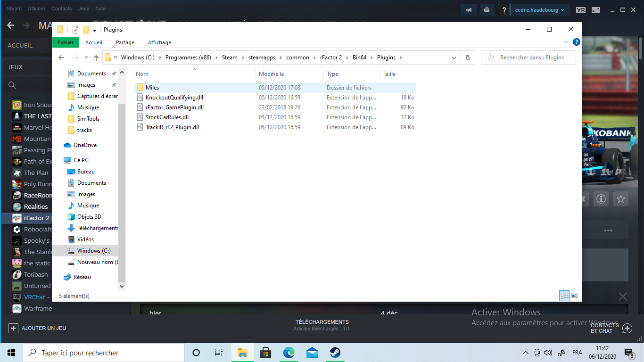Open Explorer help icon
Image resolution: width=644 pixels, height=362 pixels.
tap(576, 42)
